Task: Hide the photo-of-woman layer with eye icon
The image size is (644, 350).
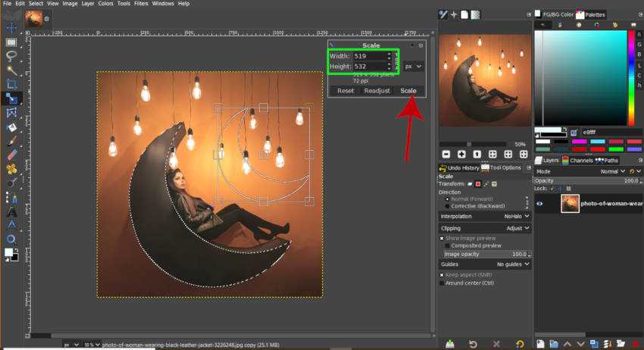Action: 540,203
